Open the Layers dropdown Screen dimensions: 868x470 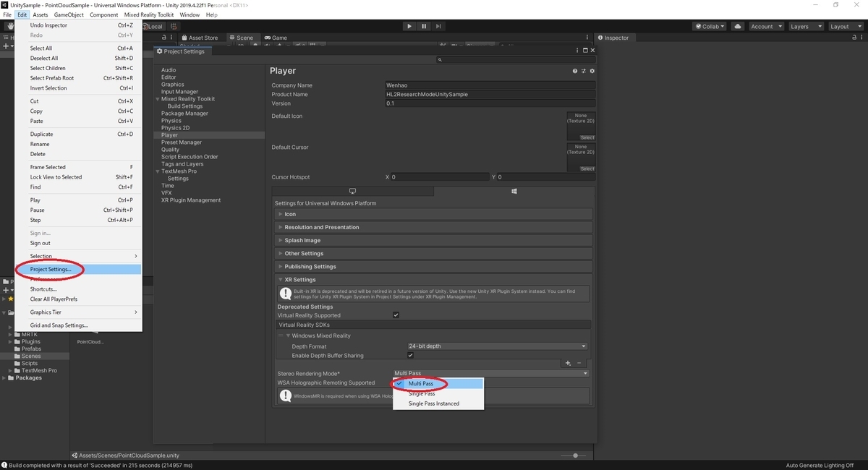[x=806, y=26]
